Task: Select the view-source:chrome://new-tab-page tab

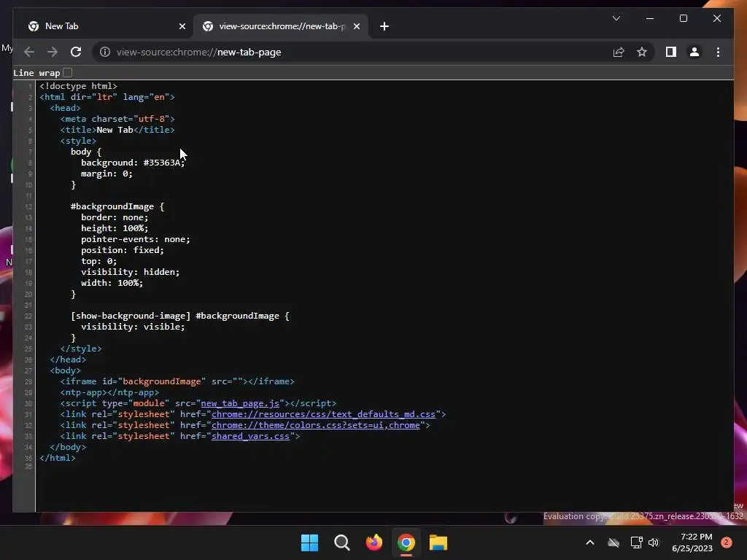Action: (281, 26)
